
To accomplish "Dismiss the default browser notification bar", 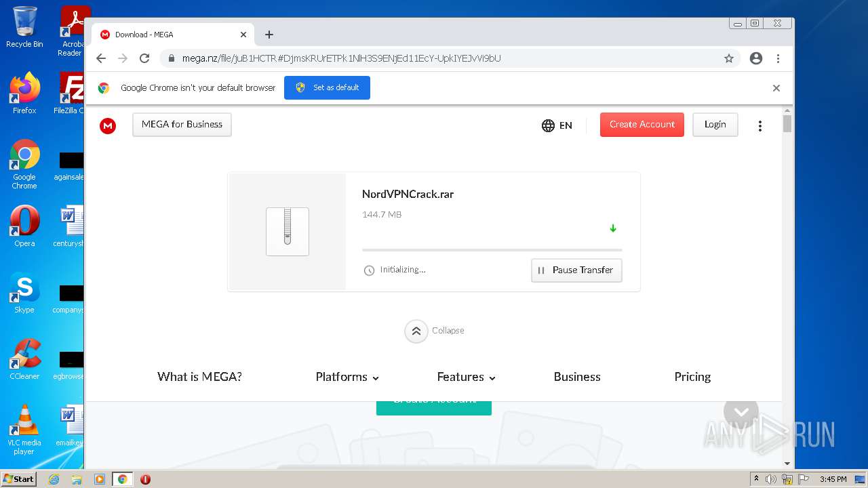I will tap(776, 88).
